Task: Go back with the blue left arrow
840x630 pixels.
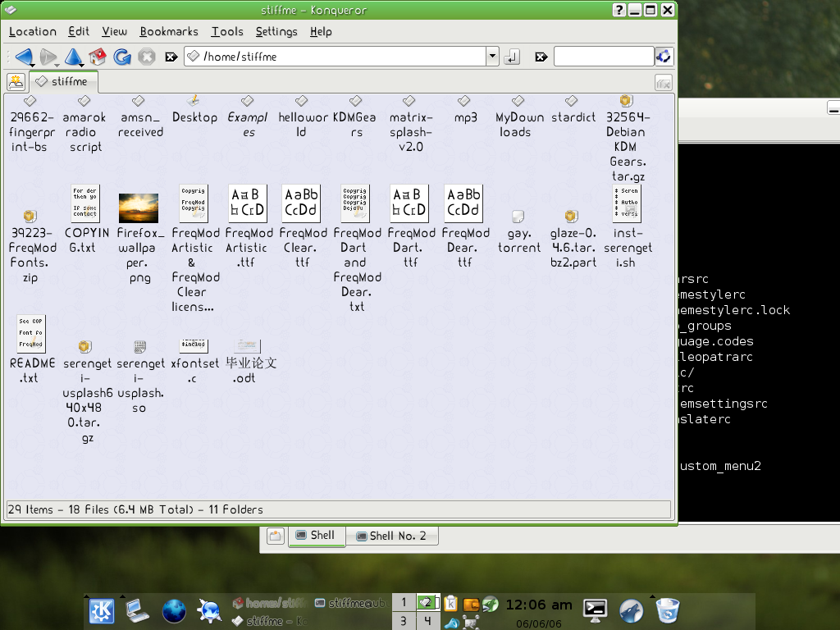Action: click(24, 56)
